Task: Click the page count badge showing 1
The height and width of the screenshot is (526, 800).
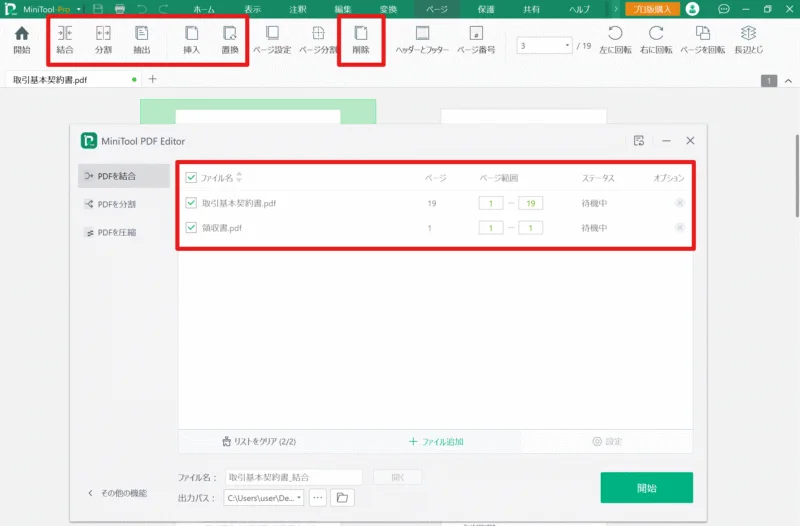Action: (x=769, y=81)
